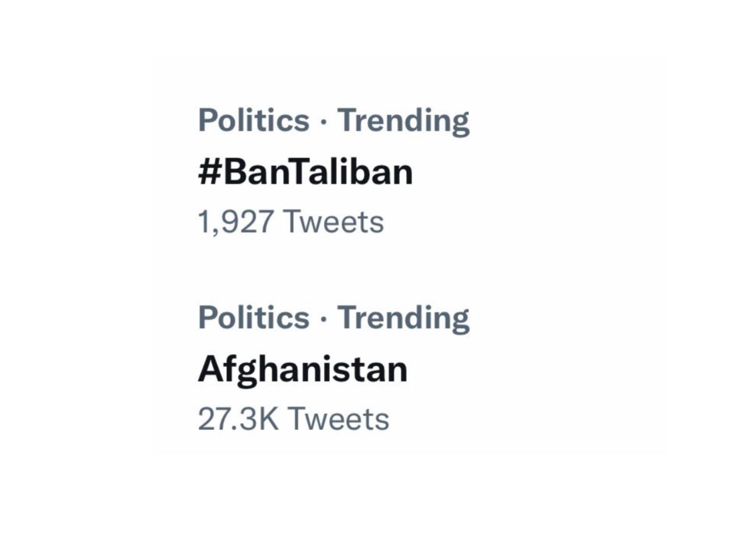
Task: Click the number 27.3K under Afghanistan
Action: [x=238, y=419]
